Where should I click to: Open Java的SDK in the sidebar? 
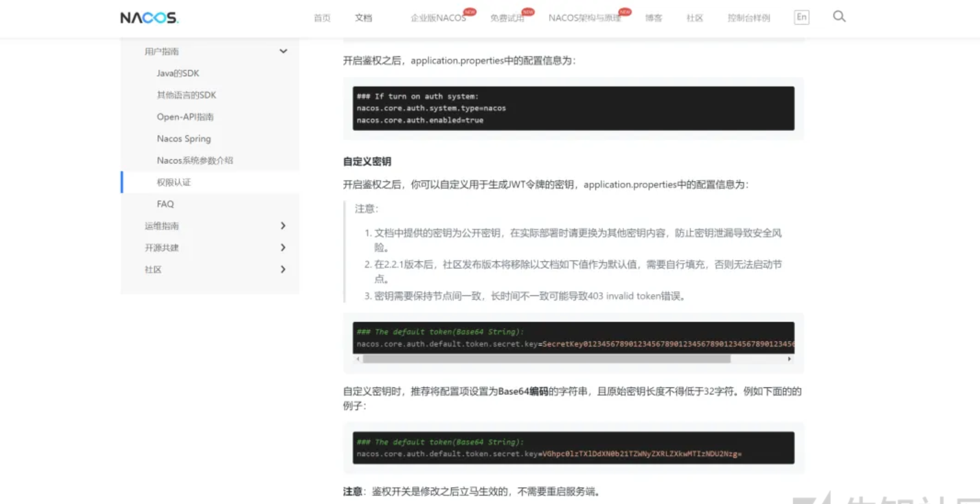pos(178,73)
